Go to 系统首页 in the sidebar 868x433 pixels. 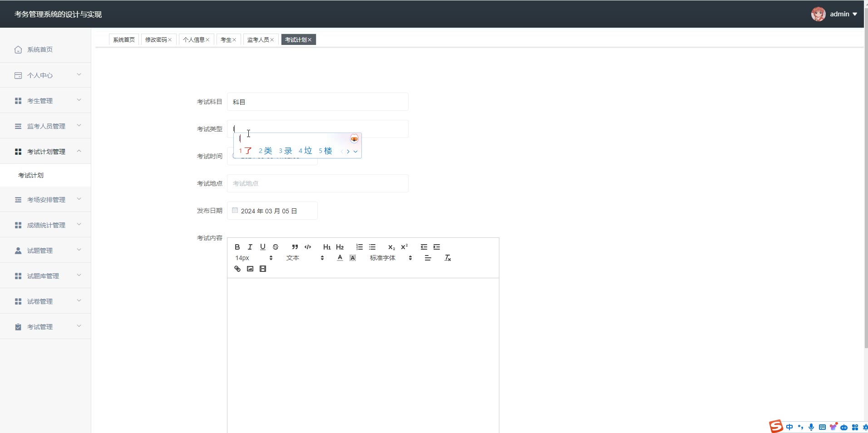click(x=45, y=49)
